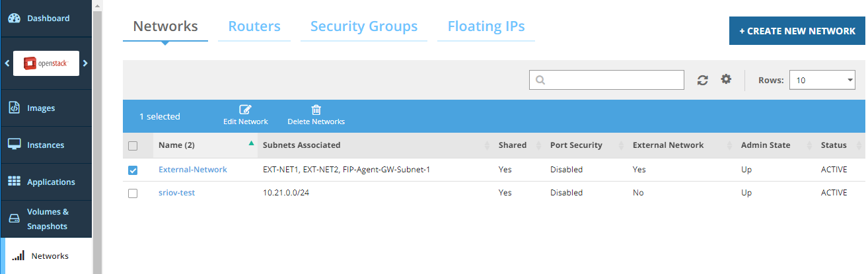This screenshot has width=868, height=274.
Task: Switch to previous cloud provider arrow
Action: click(7, 63)
